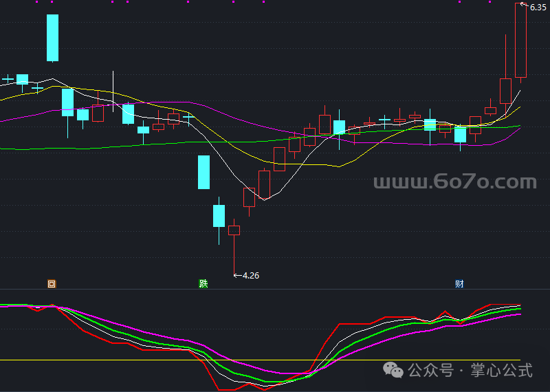Select the tall cyan candle at top left
This screenshot has height=392, width=550.
[52, 38]
